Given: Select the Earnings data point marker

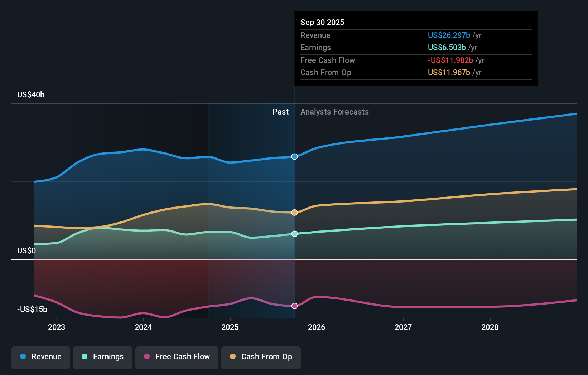Looking at the screenshot, I should (x=294, y=234).
